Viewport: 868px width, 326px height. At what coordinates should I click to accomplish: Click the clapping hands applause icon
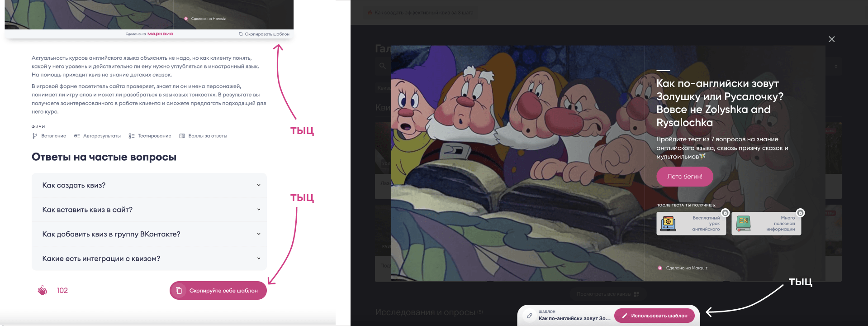(x=42, y=291)
